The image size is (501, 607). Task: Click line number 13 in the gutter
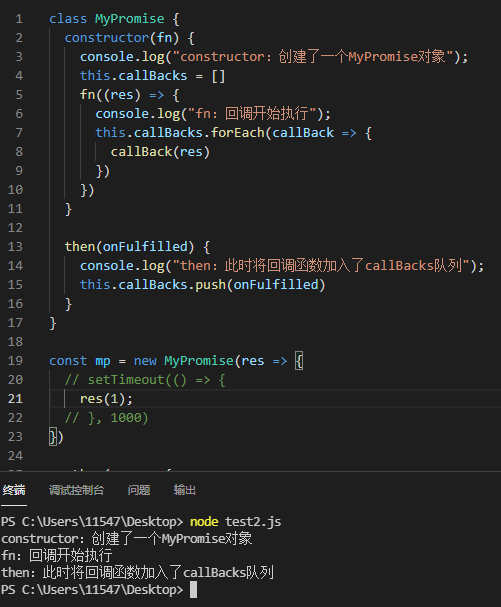point(15,247)
